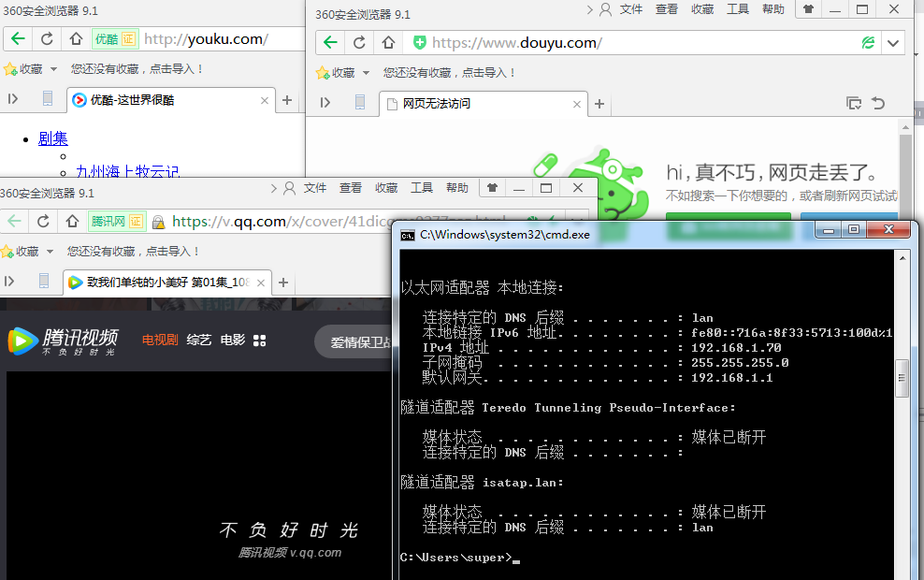Viewport: 924px width, 580px height.
Task: Restore closed tab undo icon in douyu window
Action: point(878,103)
